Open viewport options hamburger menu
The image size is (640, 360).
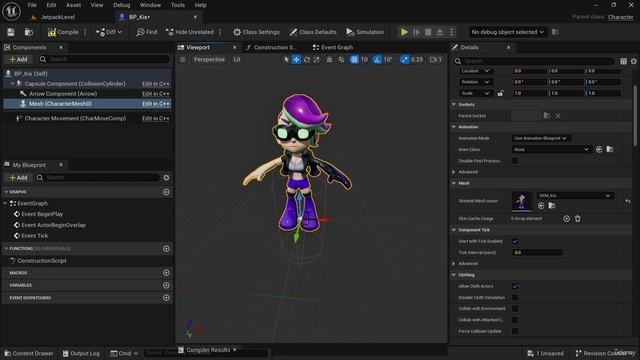[x=183, y=60]
